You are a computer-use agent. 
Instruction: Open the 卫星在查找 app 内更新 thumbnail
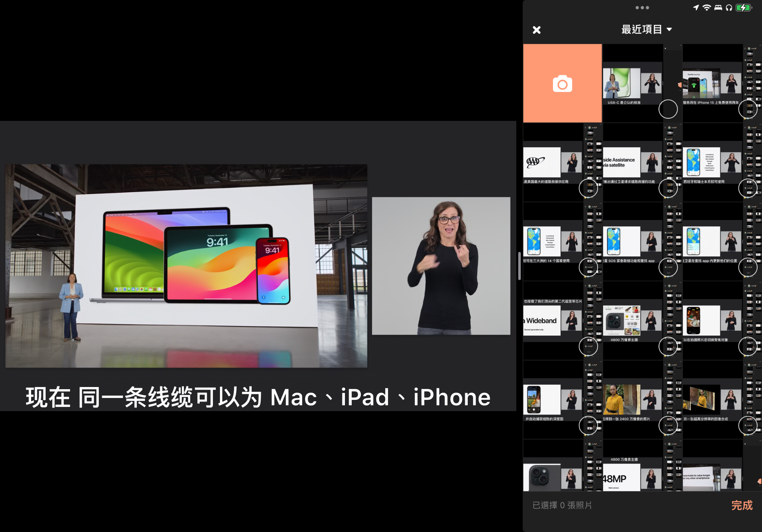coord(722,241)
